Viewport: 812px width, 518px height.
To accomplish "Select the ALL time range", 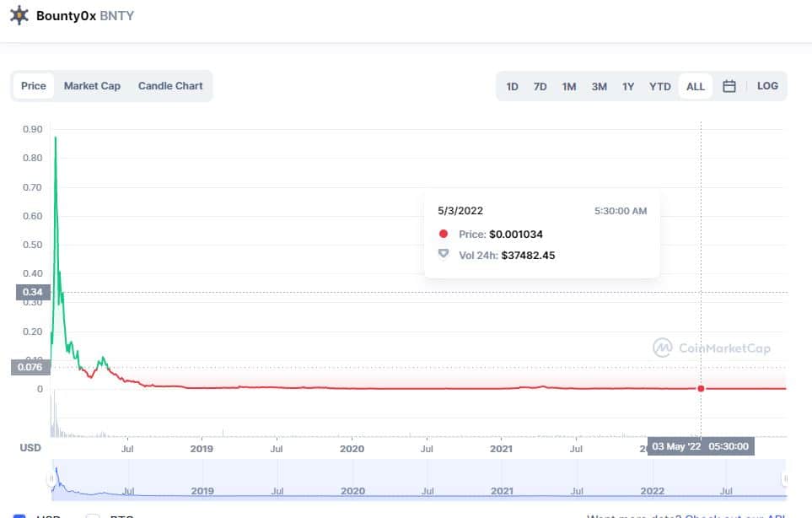I will click(x=696, y=87).
